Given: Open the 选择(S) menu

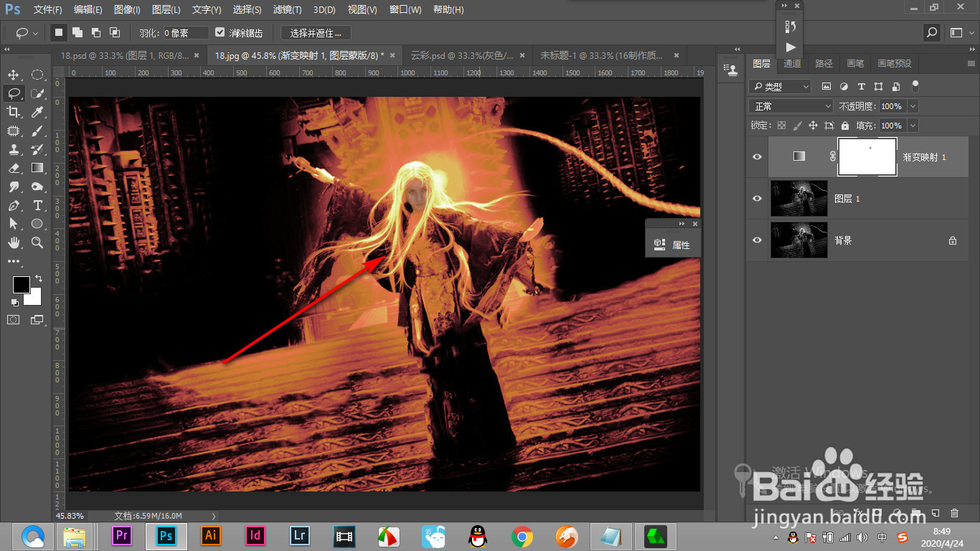Looking at the screenshot, I should pos(248,10).
